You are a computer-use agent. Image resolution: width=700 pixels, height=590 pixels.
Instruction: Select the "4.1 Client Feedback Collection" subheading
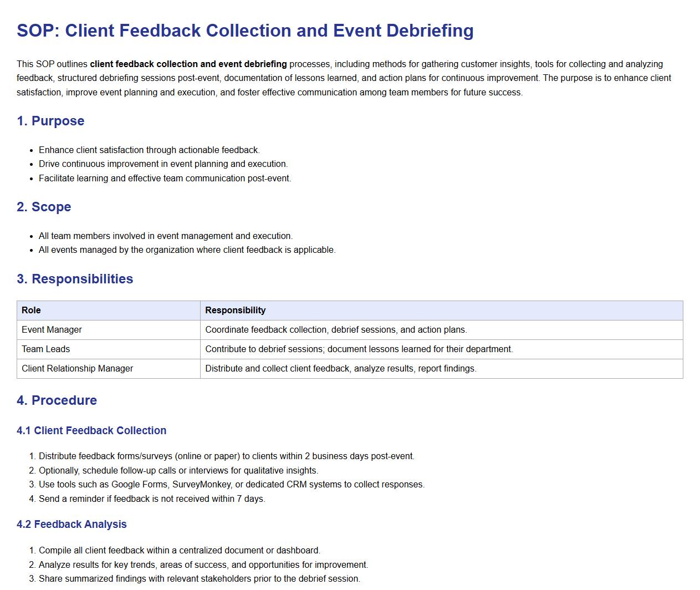pos(91,431)
